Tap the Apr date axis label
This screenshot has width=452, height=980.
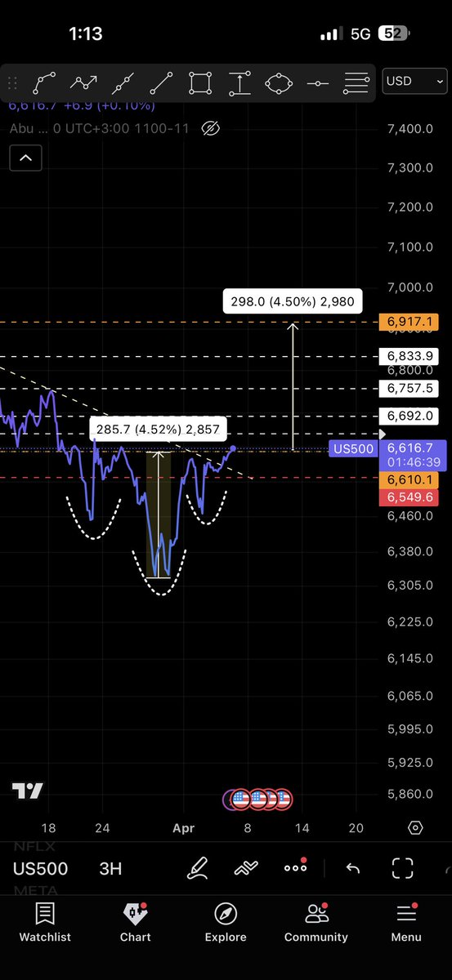tap(184, 827)
